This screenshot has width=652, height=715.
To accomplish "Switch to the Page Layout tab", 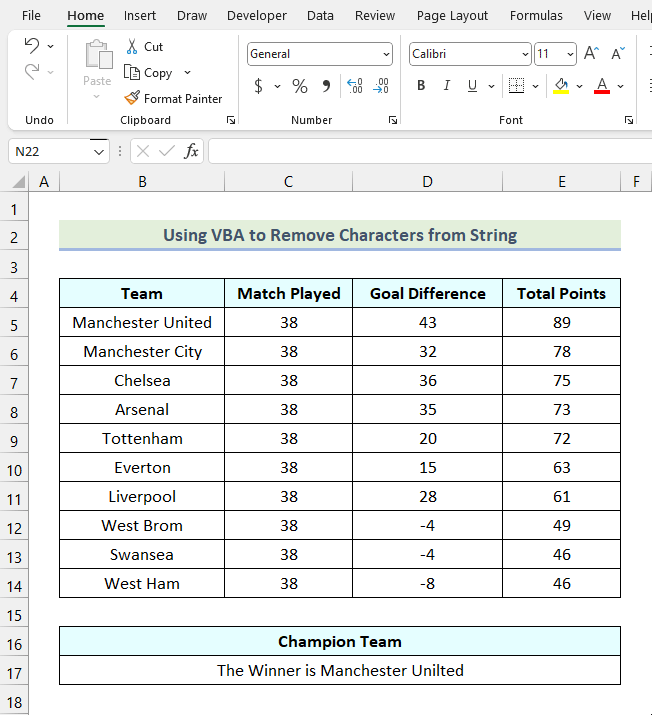I will 452,16.
